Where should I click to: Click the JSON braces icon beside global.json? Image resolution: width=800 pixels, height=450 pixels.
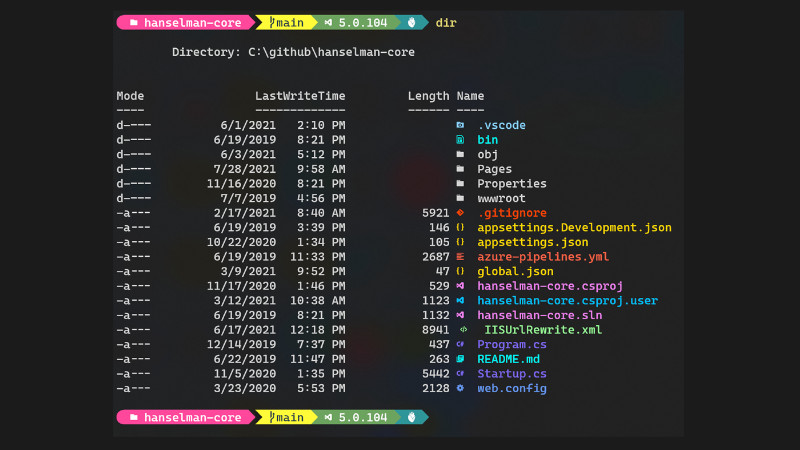pos(460,271)
